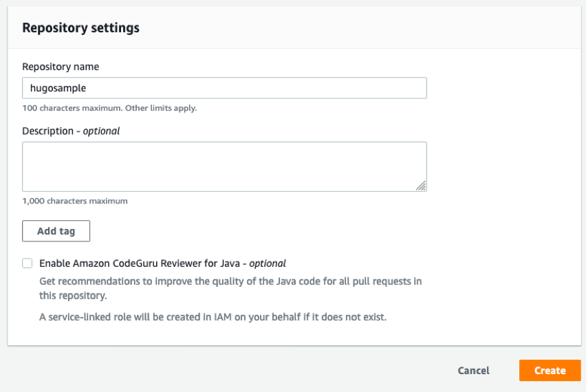Click the Description box resize handle
Viewport: 586px width, 392px height.
tap(421, 186)
